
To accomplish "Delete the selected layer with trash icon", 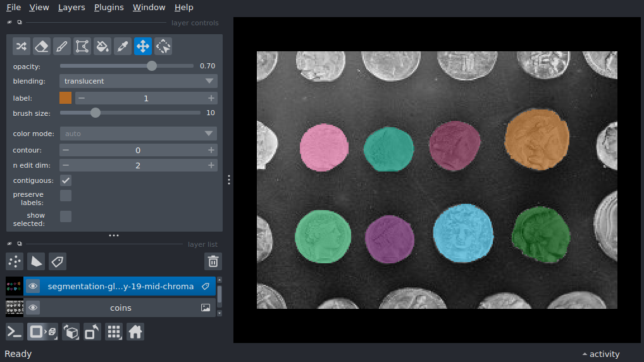I will click(x=213, y=261).
